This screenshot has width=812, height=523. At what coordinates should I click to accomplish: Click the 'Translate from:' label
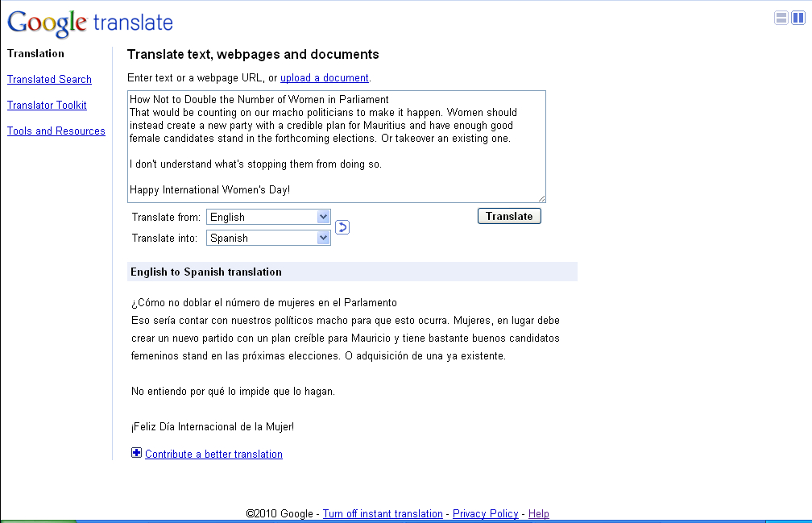[x=166, y=218]
